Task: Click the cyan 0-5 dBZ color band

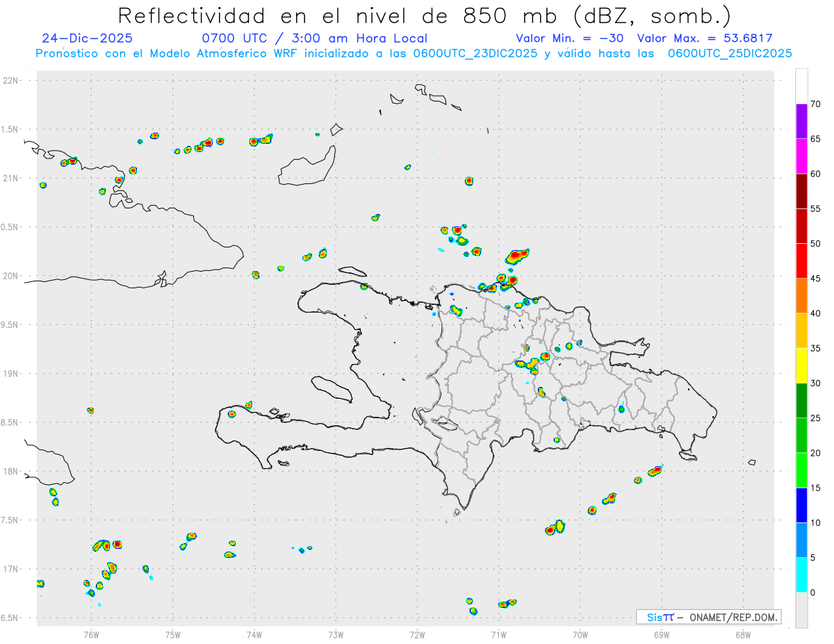Action: click(801, 575)
